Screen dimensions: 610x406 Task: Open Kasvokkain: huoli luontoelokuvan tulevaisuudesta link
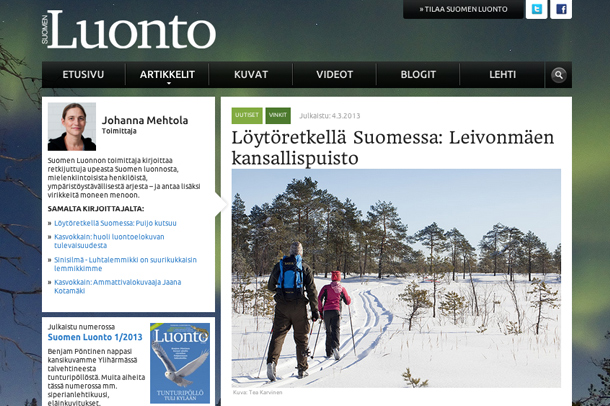pos(109,241)
